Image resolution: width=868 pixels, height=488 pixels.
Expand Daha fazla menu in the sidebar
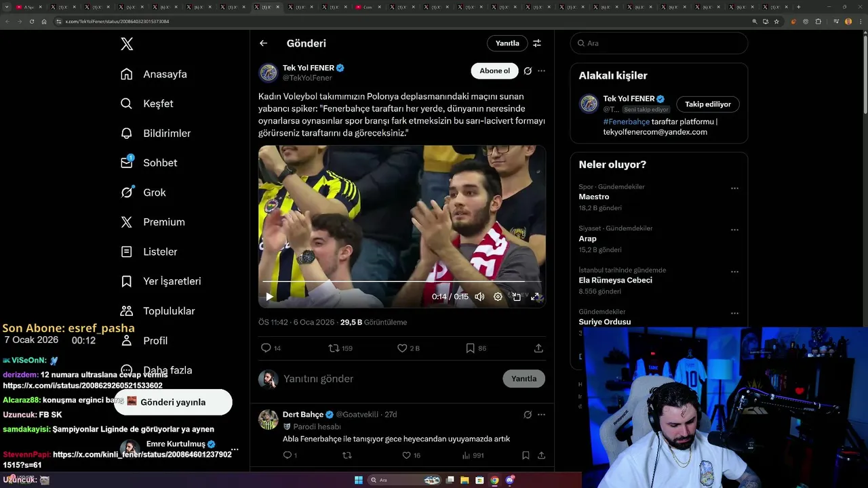pyautogui.click(x=156, y=370)
